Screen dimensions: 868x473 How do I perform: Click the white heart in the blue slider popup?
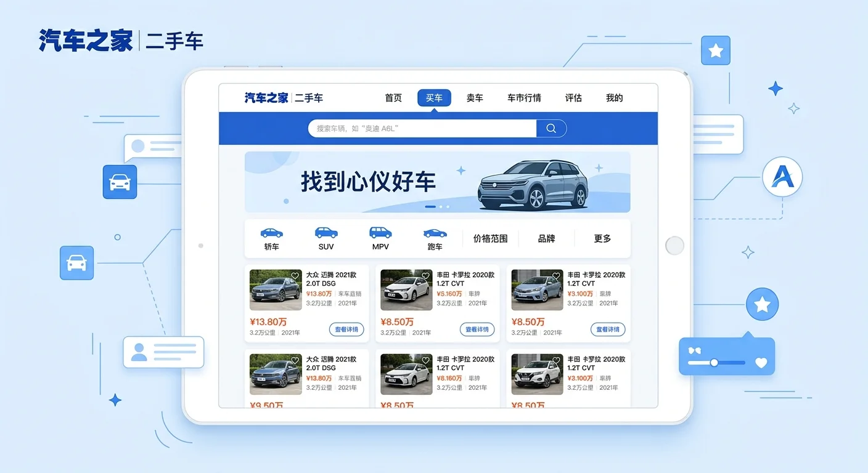761,363
